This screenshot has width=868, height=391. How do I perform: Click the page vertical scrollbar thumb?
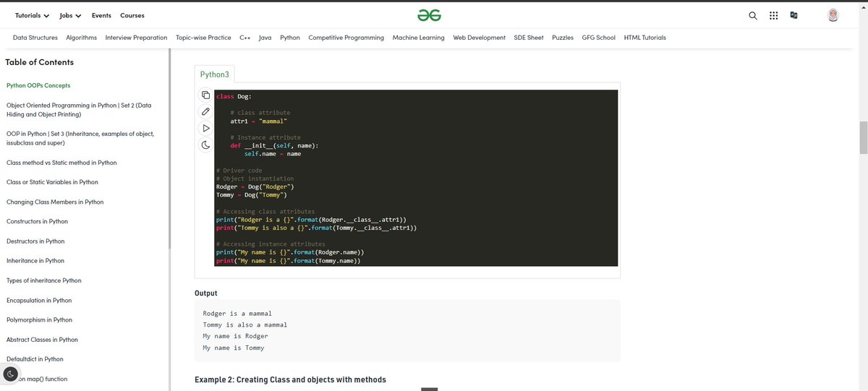click(863, 137)
